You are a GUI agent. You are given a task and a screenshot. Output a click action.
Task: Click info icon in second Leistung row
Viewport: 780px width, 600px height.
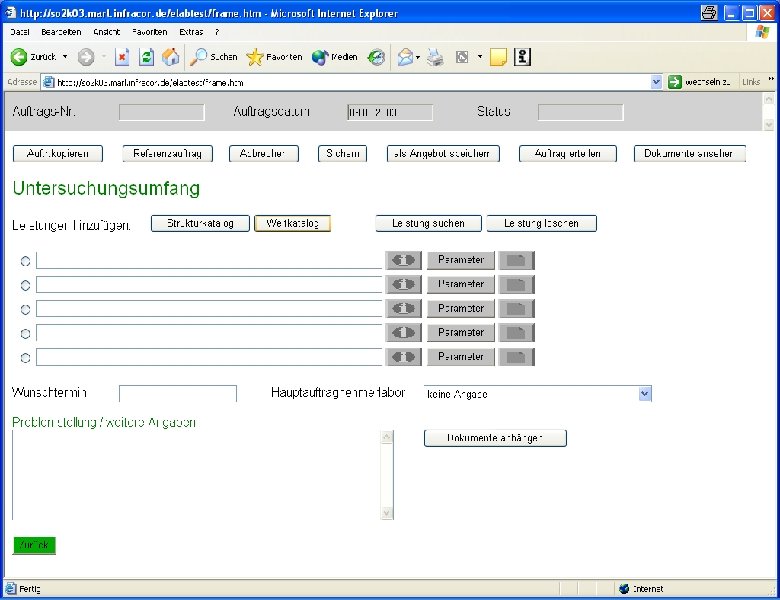[403, 285]
